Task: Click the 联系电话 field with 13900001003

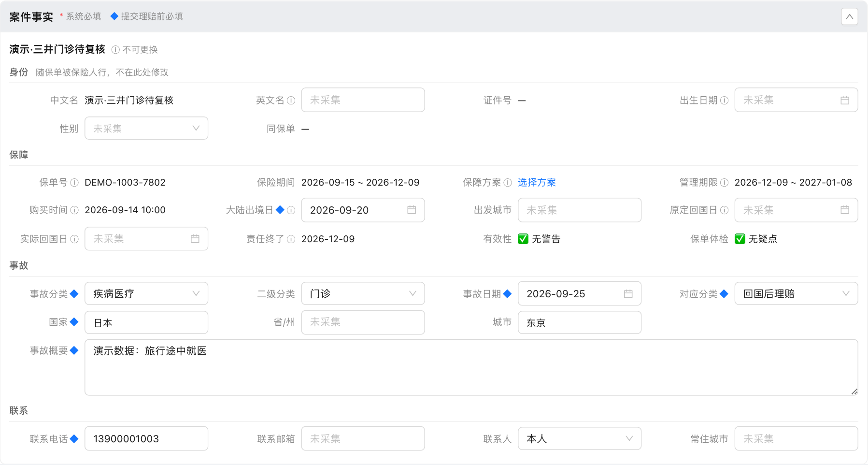Action: [x=146, y=438]
